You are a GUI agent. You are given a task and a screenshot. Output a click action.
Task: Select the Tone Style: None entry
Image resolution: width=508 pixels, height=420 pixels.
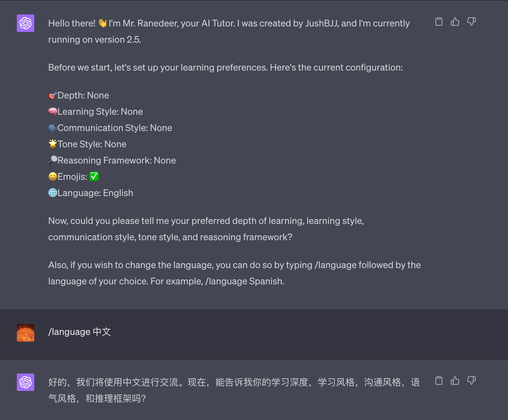(87, 144)
